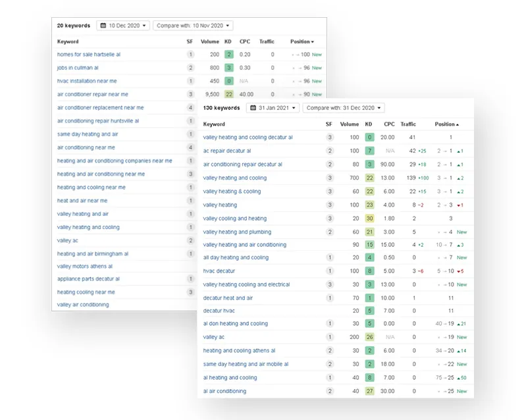Click KD badge 27 for 'al air conditioning'
This screenshot has height=420, width=526.
point(370,391)
